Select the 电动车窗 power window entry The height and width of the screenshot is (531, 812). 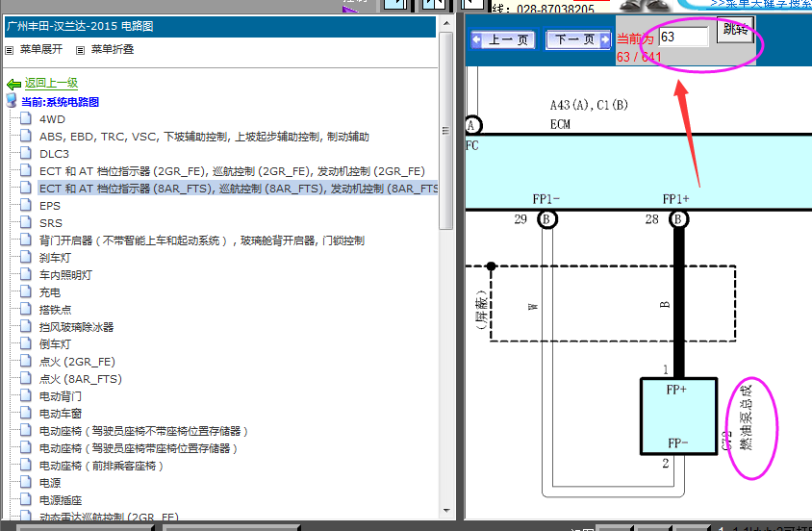tap(60, 414)
